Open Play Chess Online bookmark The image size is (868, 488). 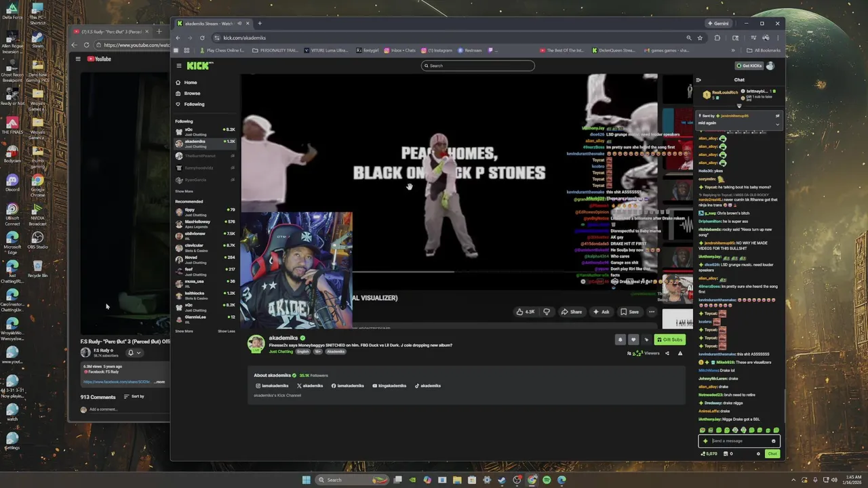click(222, 50)
